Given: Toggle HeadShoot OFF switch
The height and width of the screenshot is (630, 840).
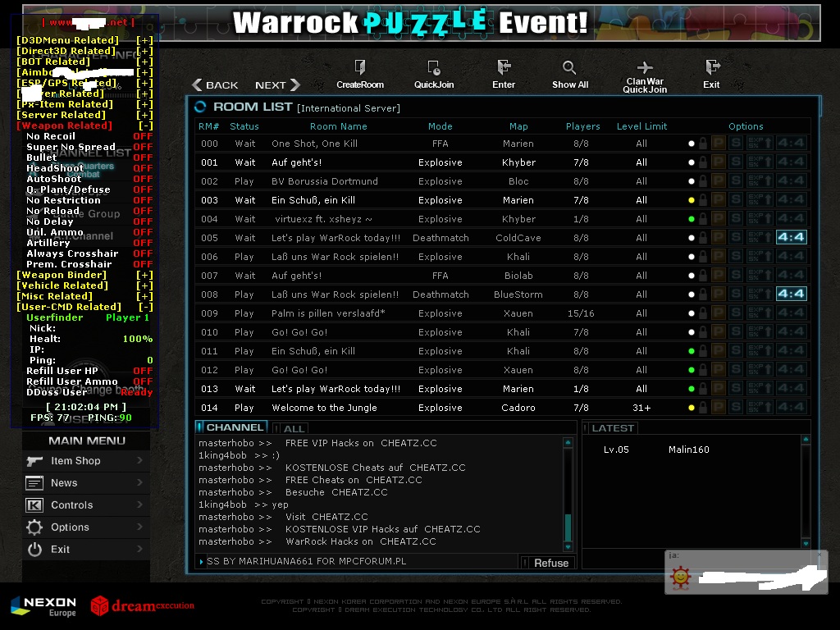Looking at the screenshot, I should [x=143, y=168].
